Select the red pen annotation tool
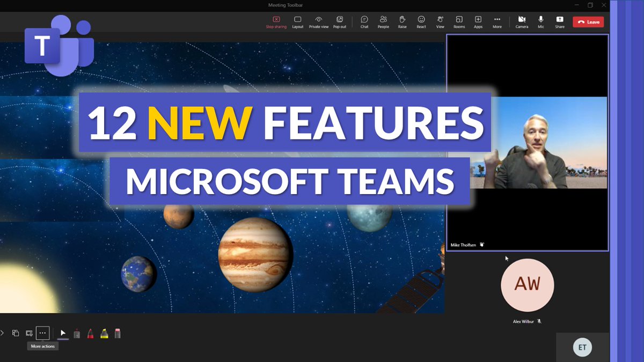Viewport: 644px width, 362px height. coord(91,333)
